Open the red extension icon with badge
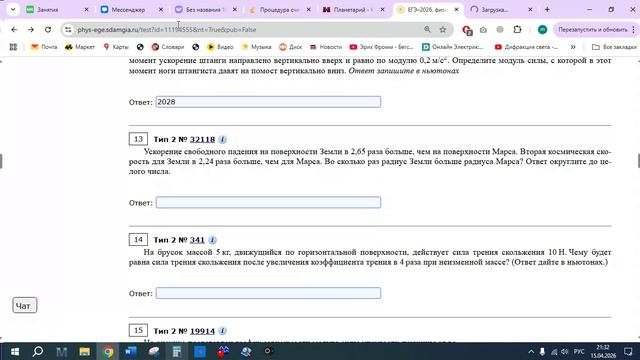The width and height of the screenshot is (640, 360). click(x=467, y=30)
